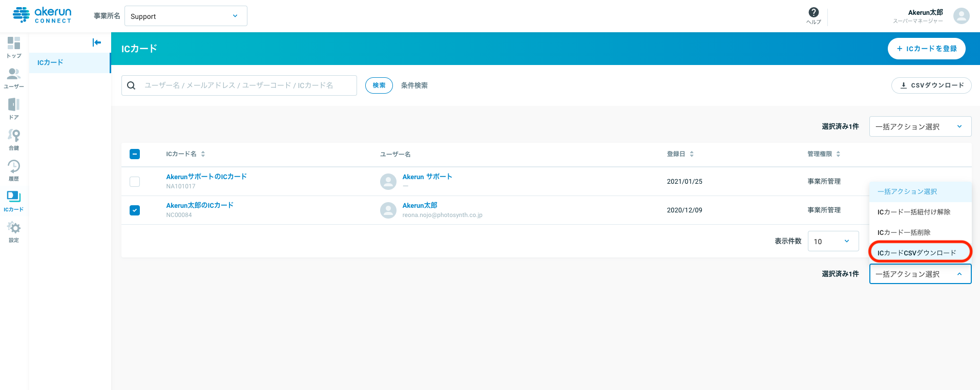Collapse bottom 一括アクション選択 dropdown
This screenshot has width=980, height=390.
click(920, 274)
